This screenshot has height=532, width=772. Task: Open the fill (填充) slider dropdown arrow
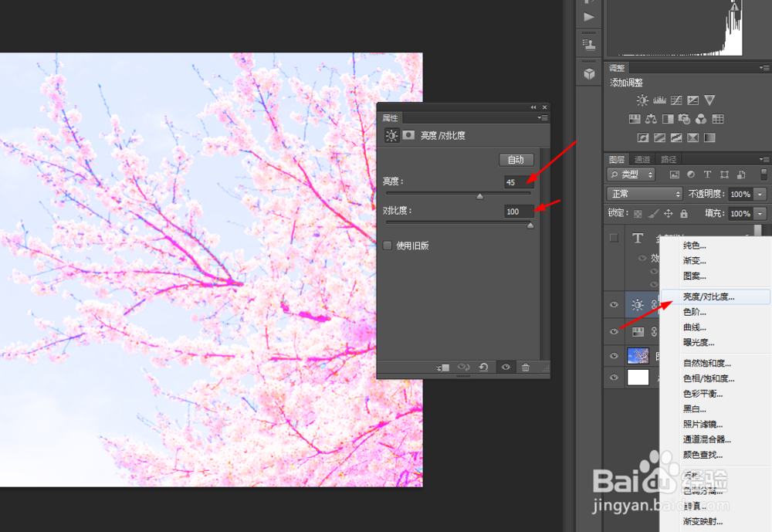pos(760,214)
